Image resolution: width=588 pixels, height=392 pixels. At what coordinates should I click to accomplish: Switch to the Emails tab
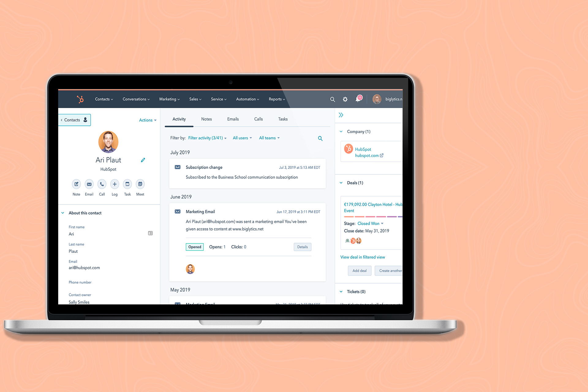[x=233, y=119]
